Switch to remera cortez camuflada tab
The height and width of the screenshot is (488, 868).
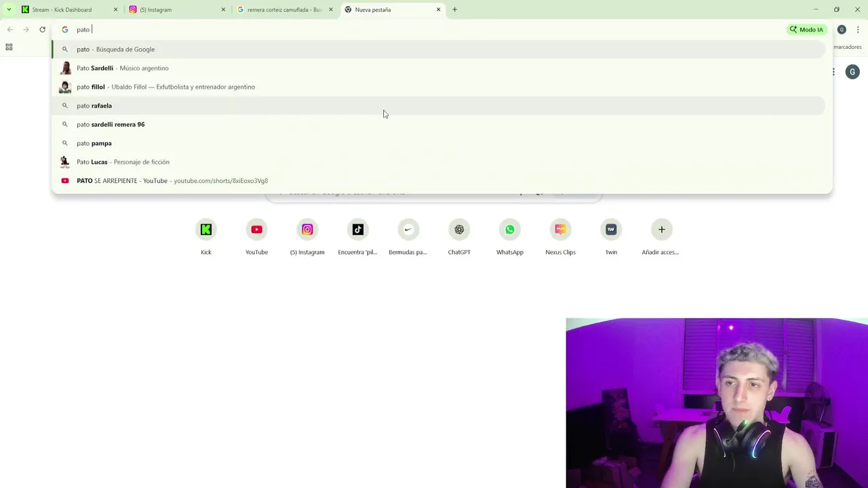click(285, 9)
